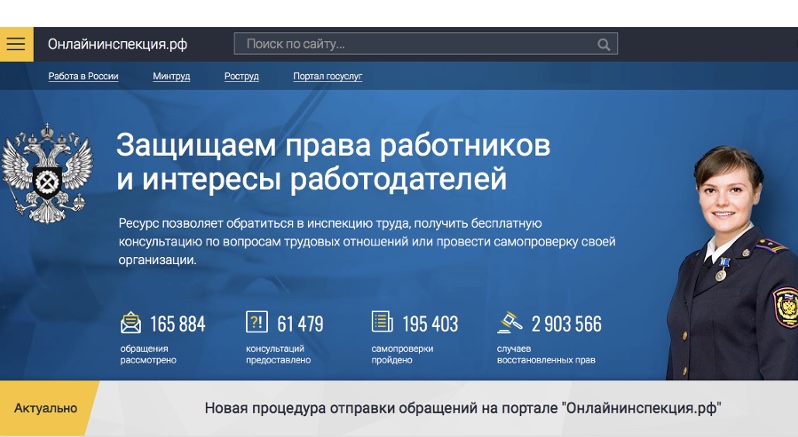This screenshot has height=437, width=798.
Task: Select the Актуально tab label
Action: click(46, 408)
